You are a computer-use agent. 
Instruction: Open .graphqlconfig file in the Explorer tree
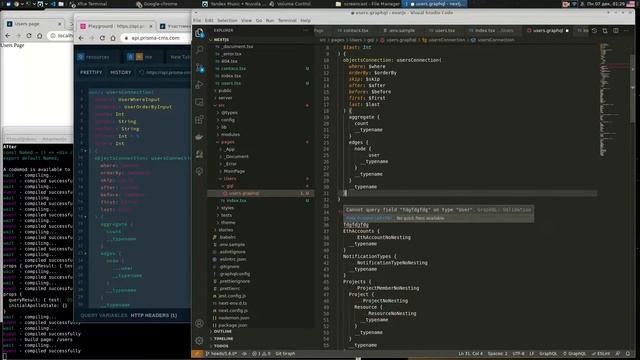(x=261, y=274)
